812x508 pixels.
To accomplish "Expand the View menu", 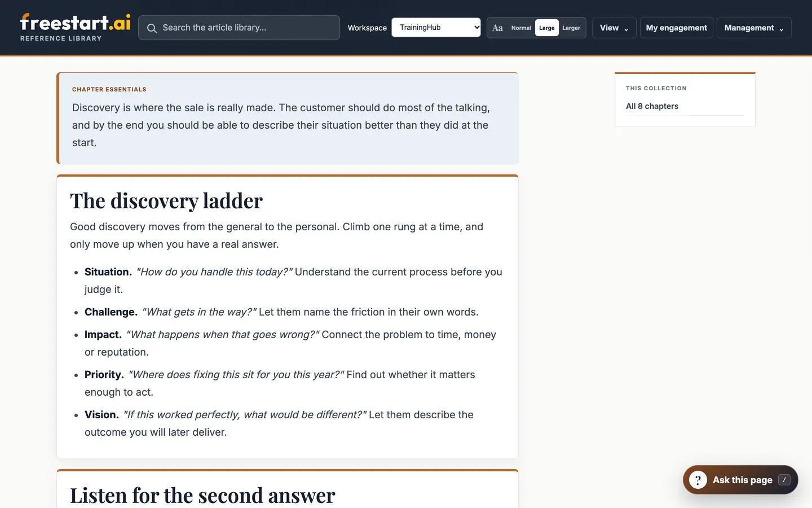I will click(x=614, y=28).
